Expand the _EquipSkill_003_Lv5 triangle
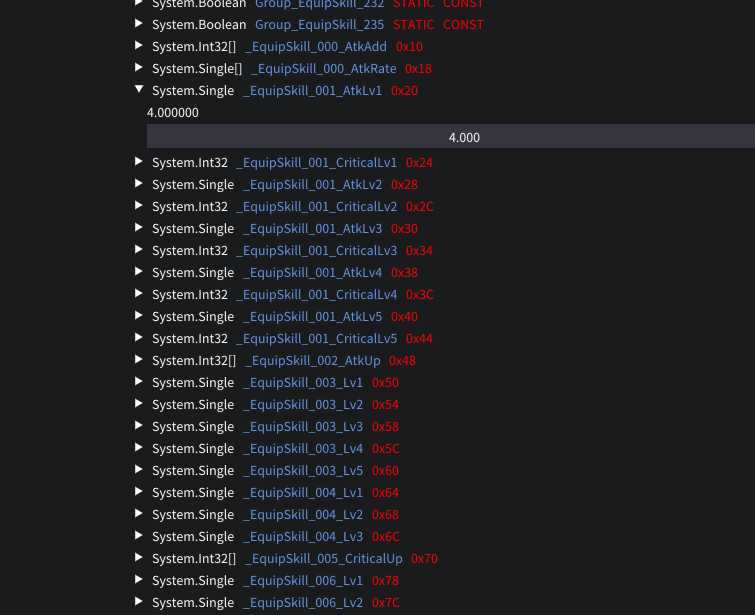 [x=139, y=470]
